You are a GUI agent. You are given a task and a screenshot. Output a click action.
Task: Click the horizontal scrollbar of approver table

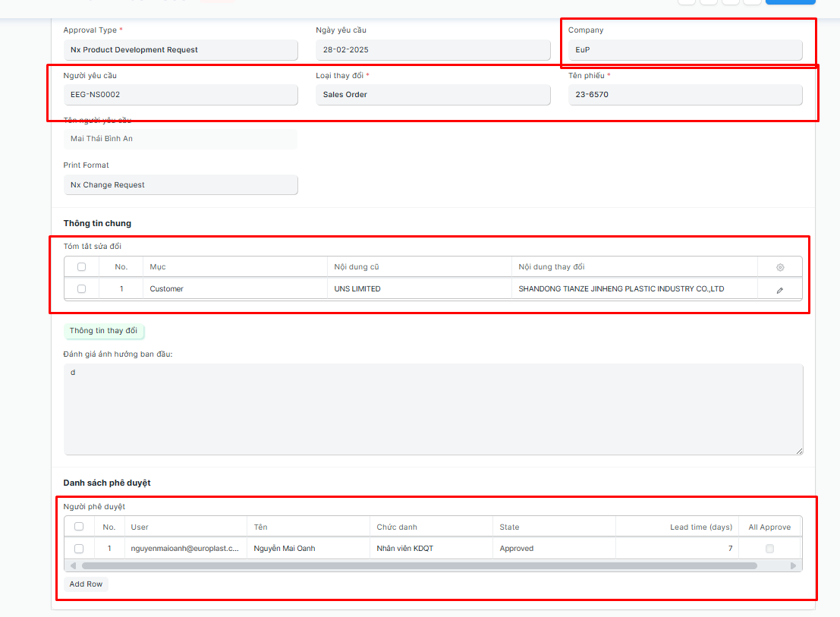tap(419, 565)
